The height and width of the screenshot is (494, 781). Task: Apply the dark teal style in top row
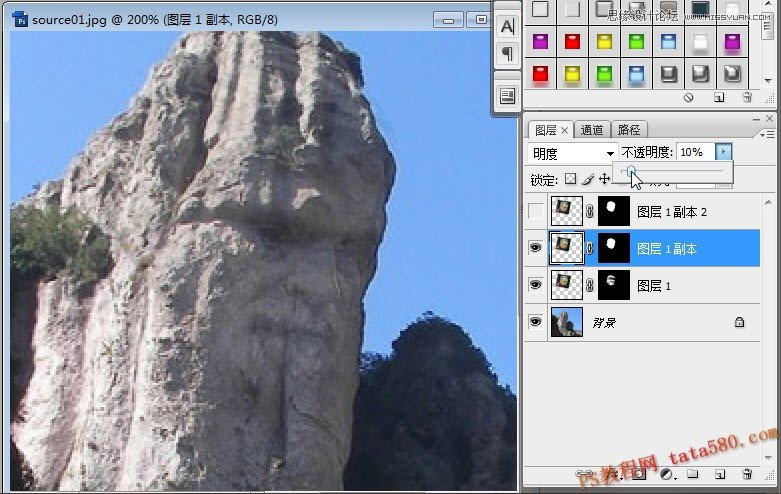[x=700, y=10]
